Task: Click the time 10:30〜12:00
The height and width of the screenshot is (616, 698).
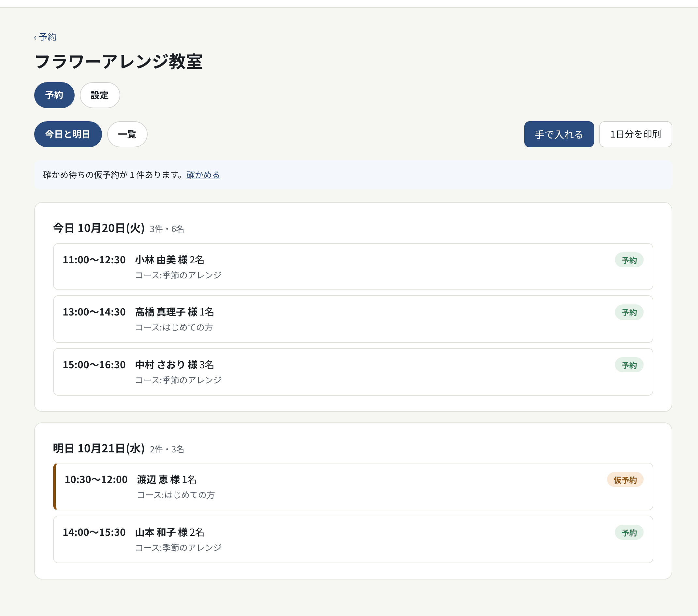Action: coord(96,479)
